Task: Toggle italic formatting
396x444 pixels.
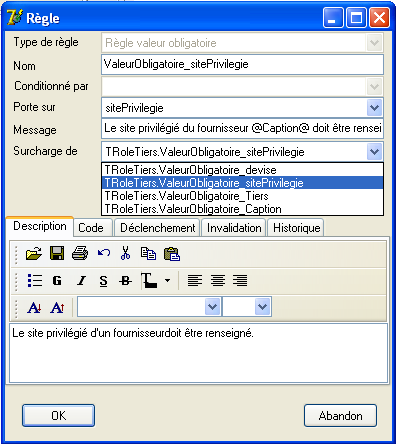Action: pos(81,281)
